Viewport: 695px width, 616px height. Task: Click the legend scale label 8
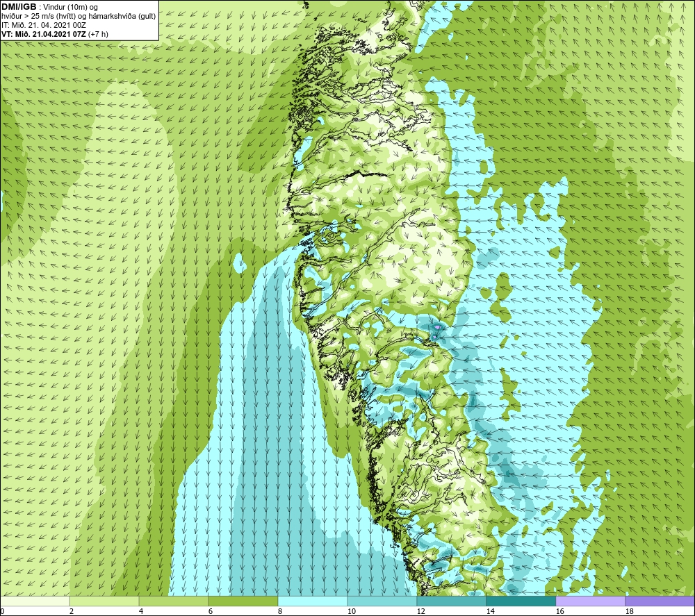[279, 612]
